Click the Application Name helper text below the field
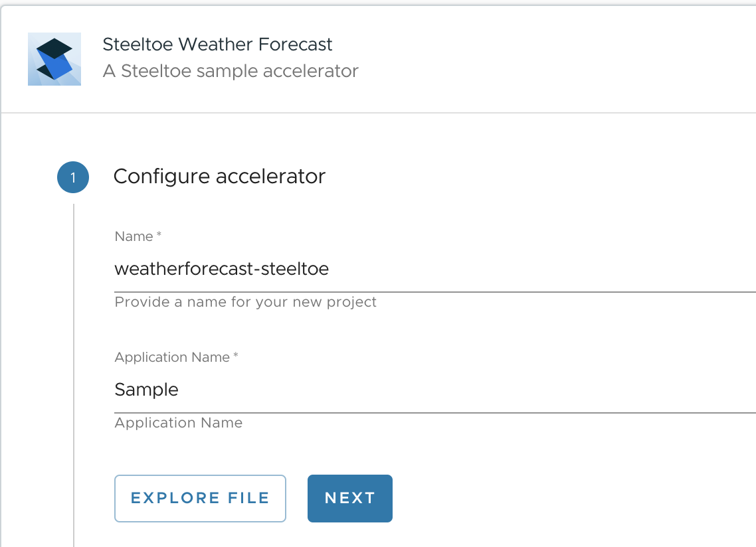Image resolution: width=756 pixels, height=547 pixels. [178, 423]
